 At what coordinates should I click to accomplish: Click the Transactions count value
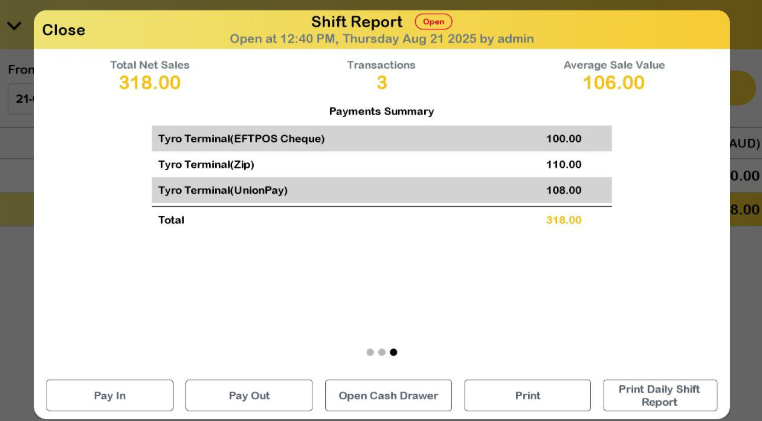[x=381, y=83]
